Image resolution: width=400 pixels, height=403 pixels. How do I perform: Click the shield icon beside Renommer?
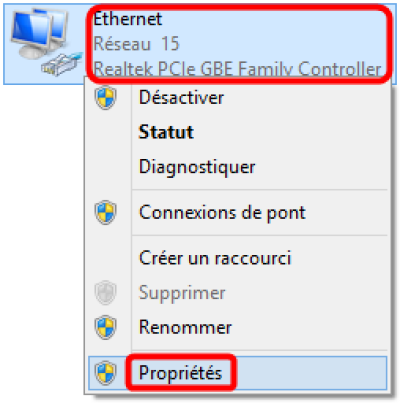pos(105,327)
